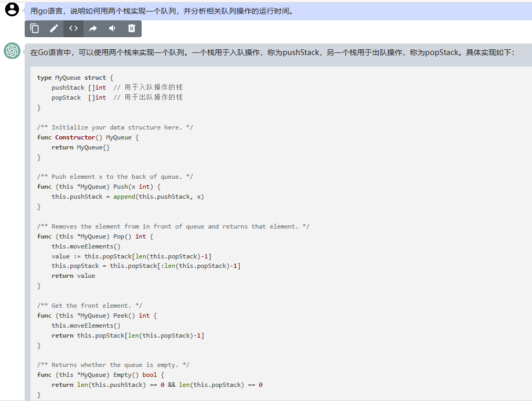Click the 'Returns whether the queue is empty' comment
The image size is (532, 401).
point(113,365)
